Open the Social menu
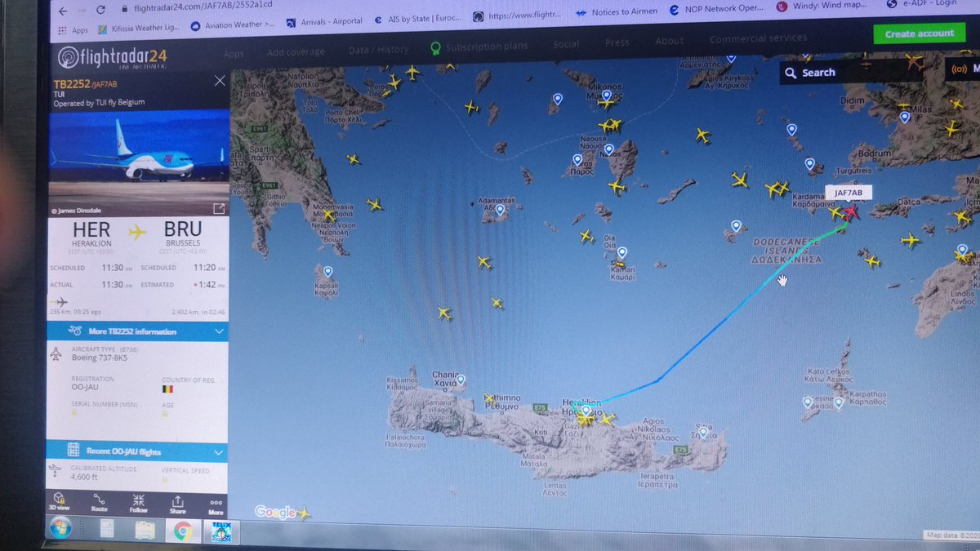 point(566,44)
